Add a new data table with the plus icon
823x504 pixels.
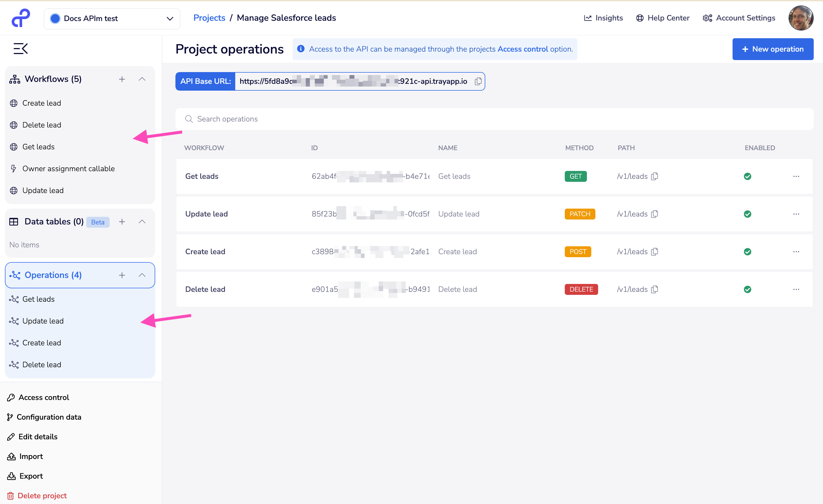point(122,222)
